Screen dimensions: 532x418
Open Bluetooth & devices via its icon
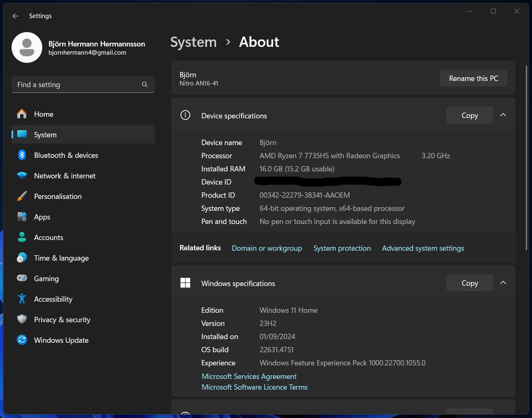click(22, 155)
